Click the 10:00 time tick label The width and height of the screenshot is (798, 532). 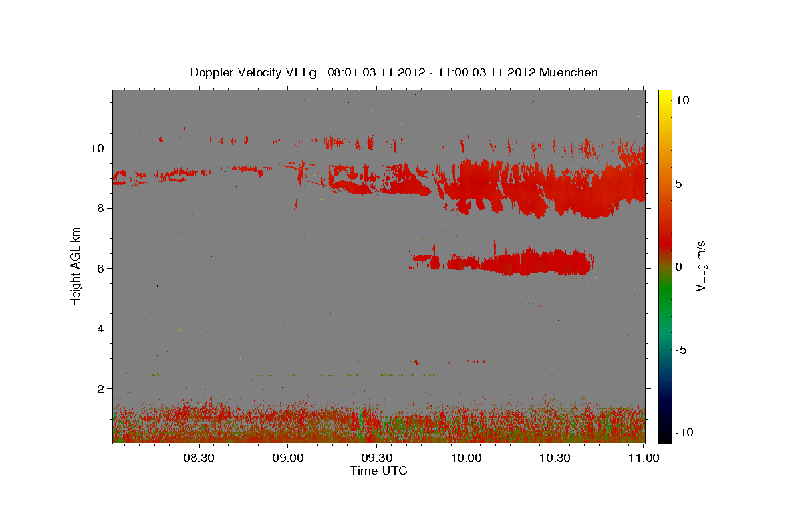pyautogui.click(x=465, y=458)
